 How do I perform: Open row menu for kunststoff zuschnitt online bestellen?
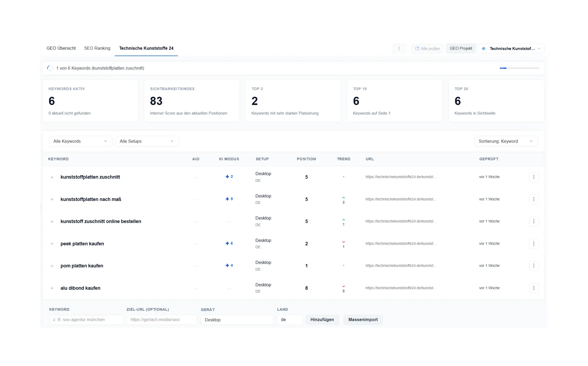pyautogui.click(x=534, y=221)
